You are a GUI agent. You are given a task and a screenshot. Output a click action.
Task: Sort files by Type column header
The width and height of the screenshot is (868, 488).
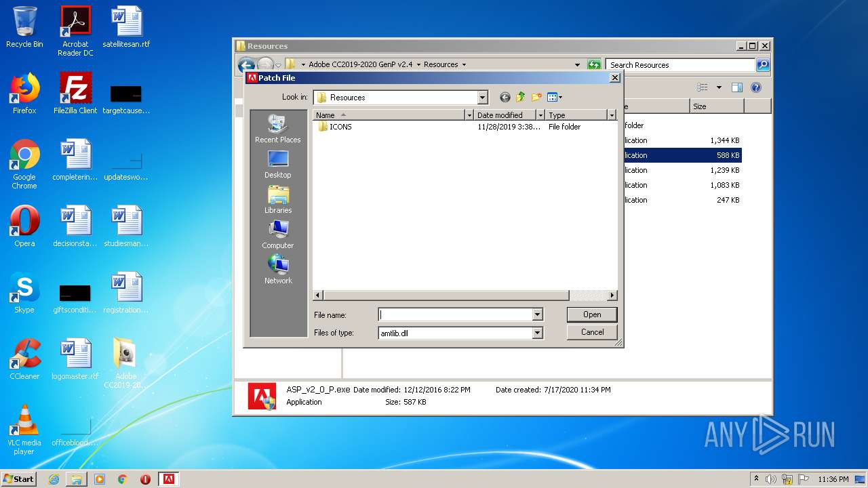click(576, 115)
